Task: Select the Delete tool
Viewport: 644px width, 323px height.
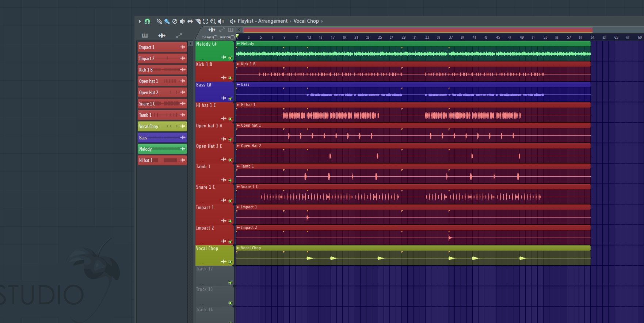Action: (175, 21)
